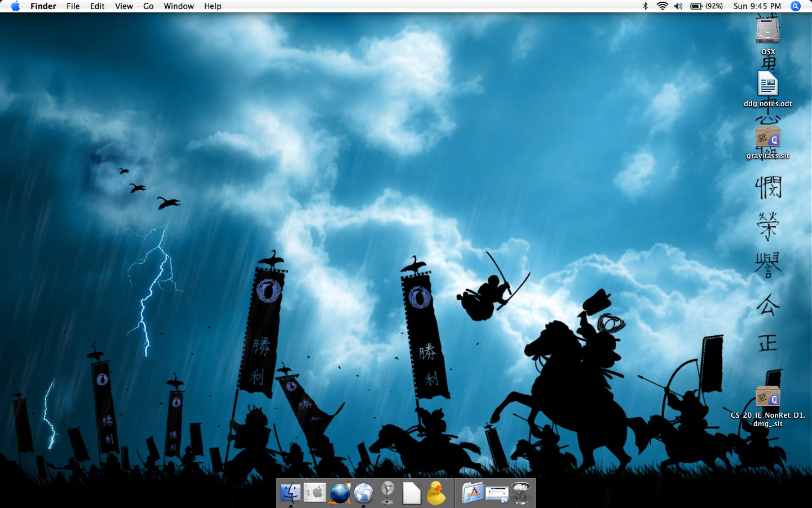Select the OSX hard drive icon
Screen dimensions: 812x508
click(768, 30)
